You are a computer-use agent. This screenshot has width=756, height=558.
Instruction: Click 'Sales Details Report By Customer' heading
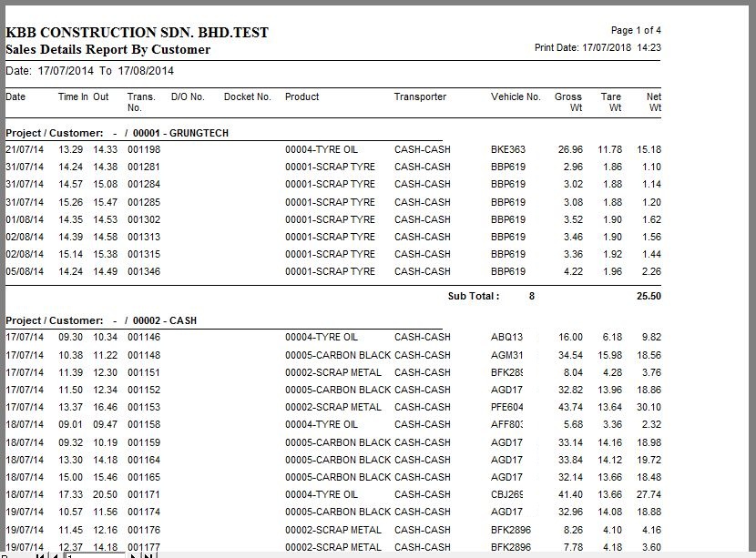pyautogui.click(x=108, y=50)
